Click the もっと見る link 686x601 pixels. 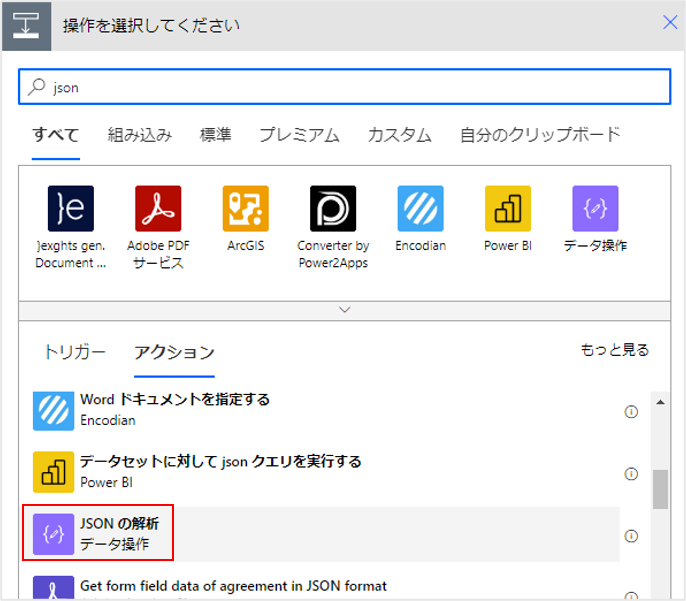click(x=614, y=350)
